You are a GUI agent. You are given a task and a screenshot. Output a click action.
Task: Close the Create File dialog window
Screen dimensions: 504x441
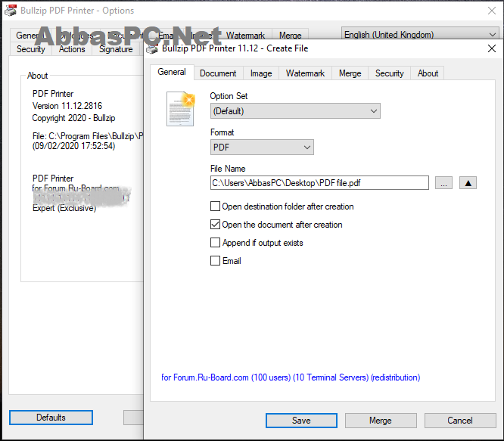(491, 48)
